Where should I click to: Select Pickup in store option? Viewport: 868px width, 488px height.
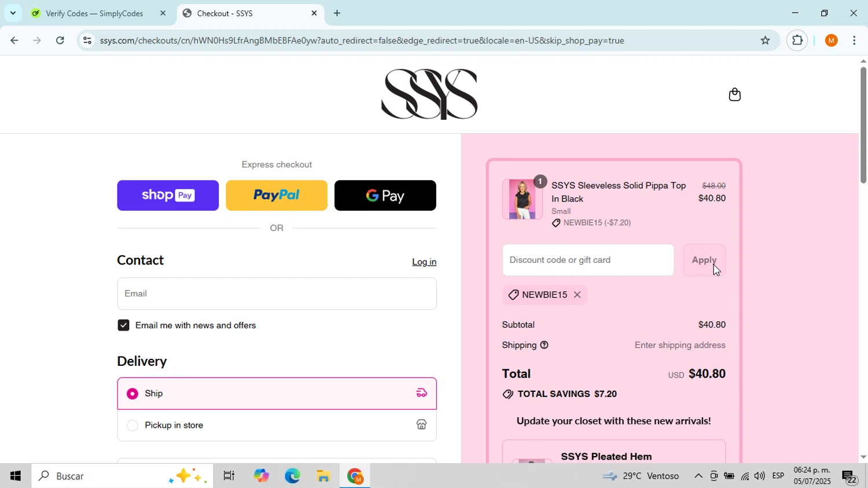tap(277, 425)
